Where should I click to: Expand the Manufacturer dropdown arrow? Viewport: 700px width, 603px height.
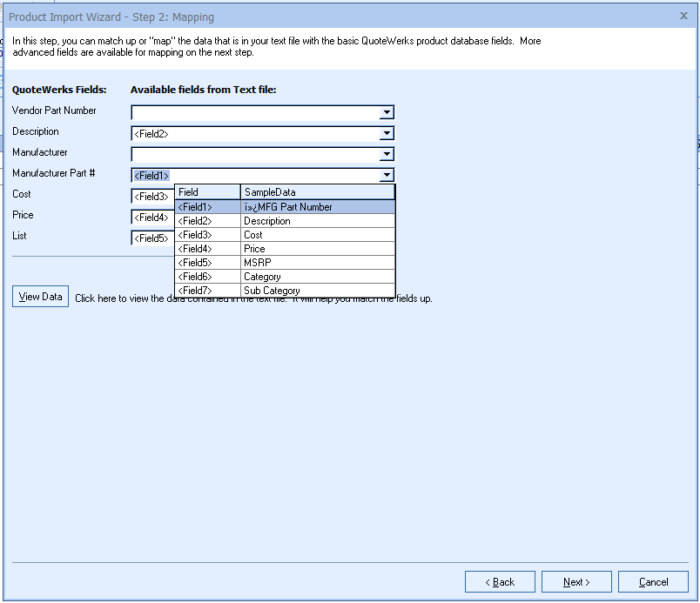point(387,154)
